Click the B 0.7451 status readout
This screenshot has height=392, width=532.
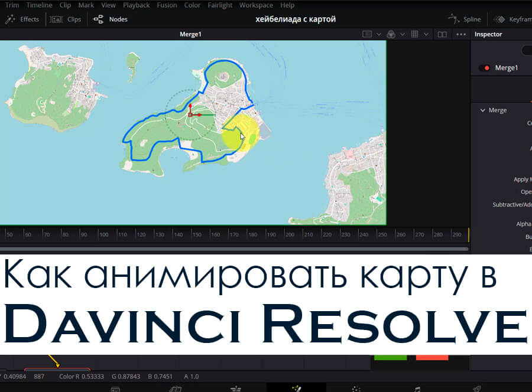tap(160, 377)
